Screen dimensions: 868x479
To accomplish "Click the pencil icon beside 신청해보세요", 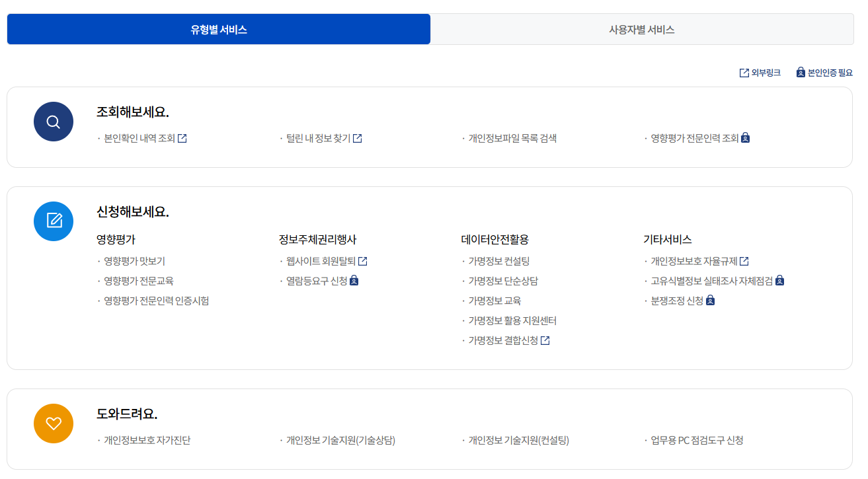I will tap(53, 221).
